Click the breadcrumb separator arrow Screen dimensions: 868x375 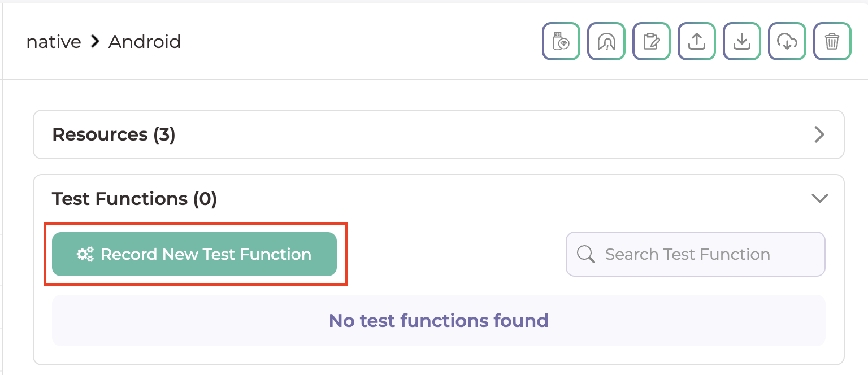pyautogui.click(x=95, y=41)
